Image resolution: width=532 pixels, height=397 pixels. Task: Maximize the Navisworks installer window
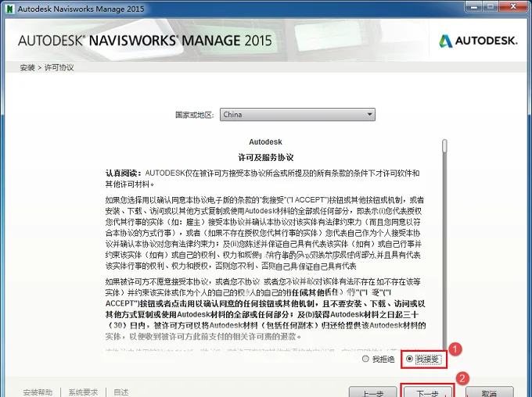pyautogui.click(x=491, y=6)
